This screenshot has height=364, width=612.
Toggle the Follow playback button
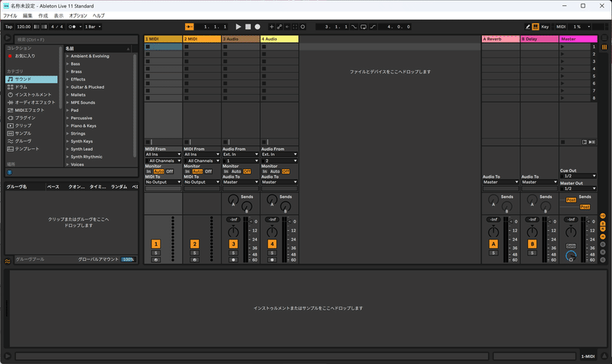click(189, 27)
